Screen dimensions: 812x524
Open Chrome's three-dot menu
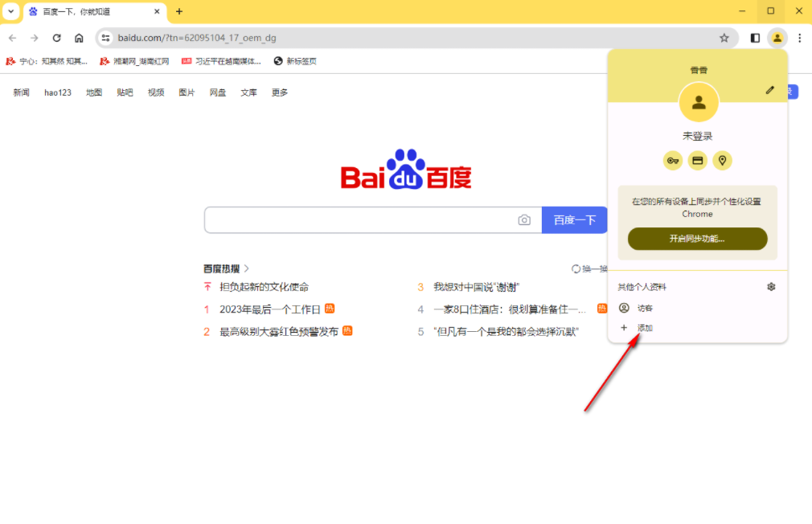tap(800, 38)
